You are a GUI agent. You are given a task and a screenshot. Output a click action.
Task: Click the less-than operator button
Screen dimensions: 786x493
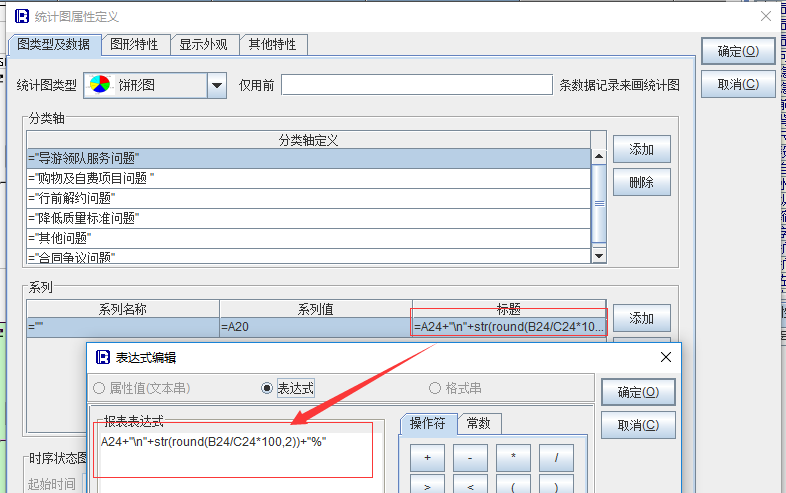470,484
